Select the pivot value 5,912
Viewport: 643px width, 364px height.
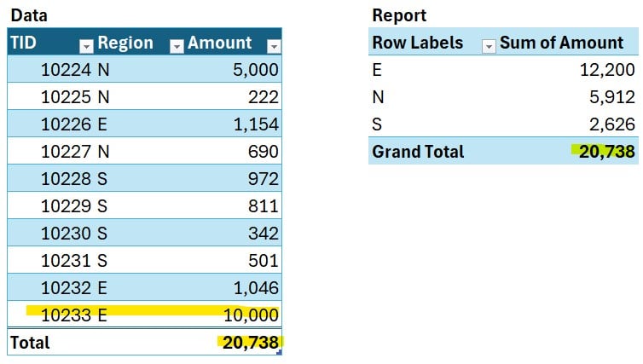point(612,97)
